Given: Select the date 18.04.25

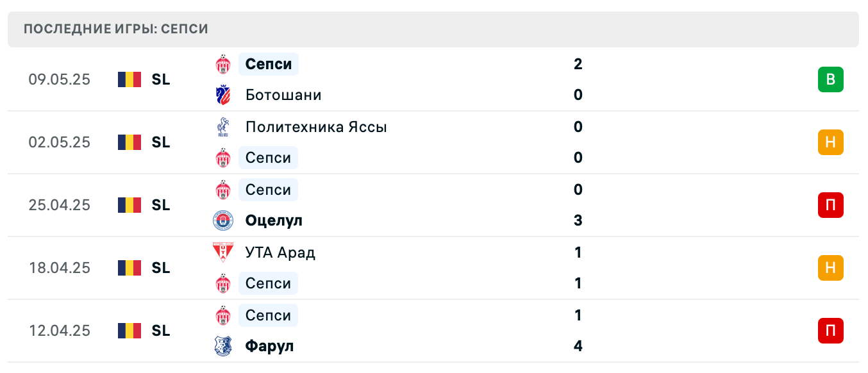Looking at the screenshot, I should (60, 268).
